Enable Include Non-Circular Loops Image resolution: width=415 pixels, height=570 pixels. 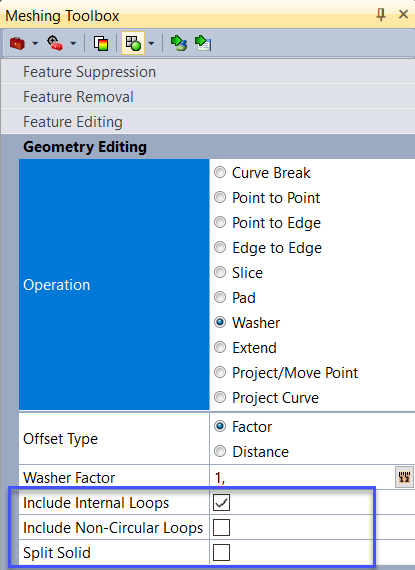221,528
